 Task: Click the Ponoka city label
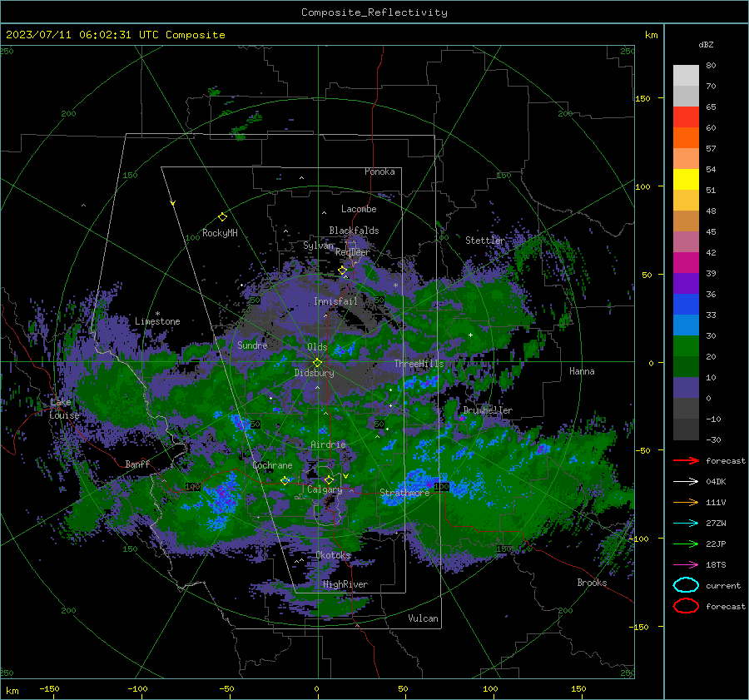click(x=379, y=171)
